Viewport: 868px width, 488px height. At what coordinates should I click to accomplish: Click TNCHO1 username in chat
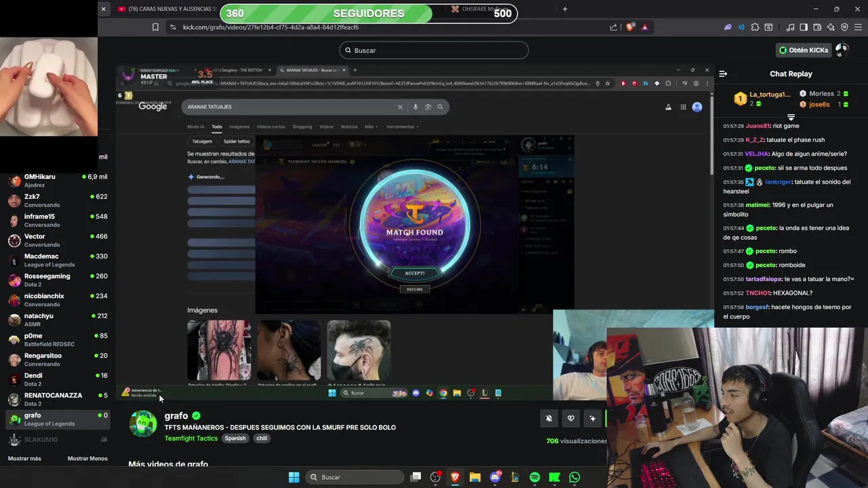pyautogui.click(x=758, y=293)
